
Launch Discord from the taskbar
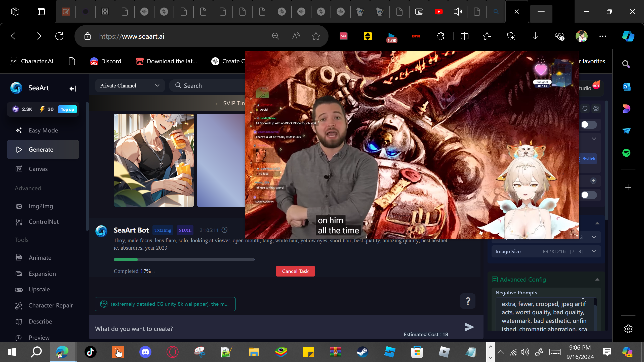point(145,352)
